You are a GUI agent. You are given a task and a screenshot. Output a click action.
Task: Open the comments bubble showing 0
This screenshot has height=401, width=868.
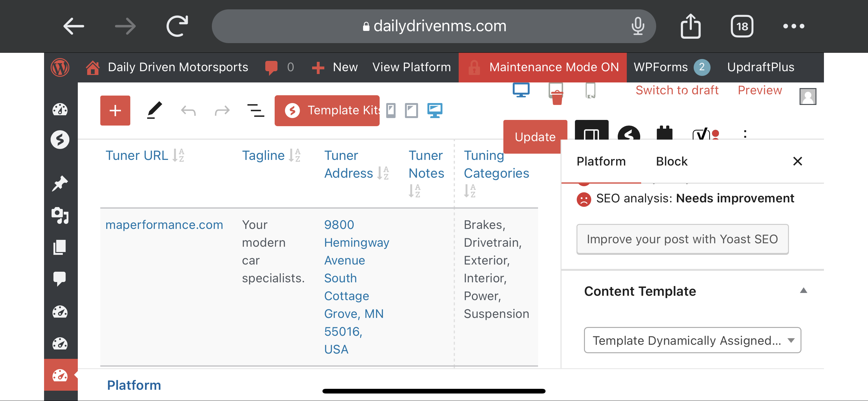point(279,67)
